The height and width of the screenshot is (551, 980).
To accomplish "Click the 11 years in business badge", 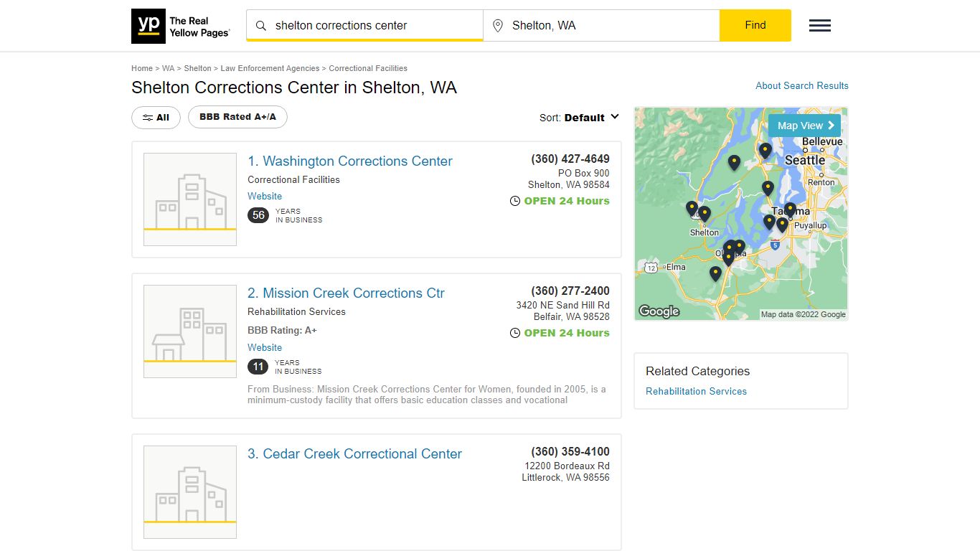I will [258, 367].
